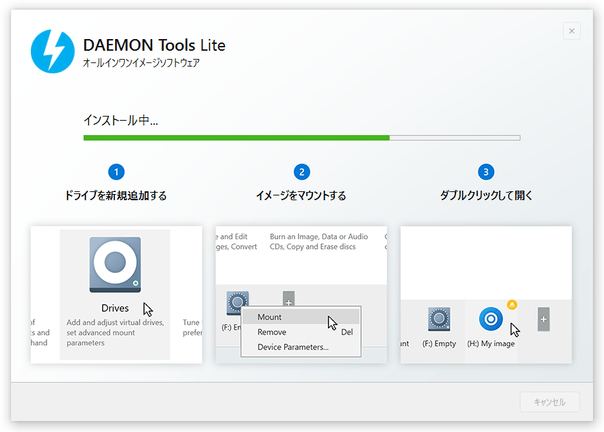The width and height of the screenshot is (604, 432).
Task: Click the (F:) Empty drive icon
Action: click(439, 319)
